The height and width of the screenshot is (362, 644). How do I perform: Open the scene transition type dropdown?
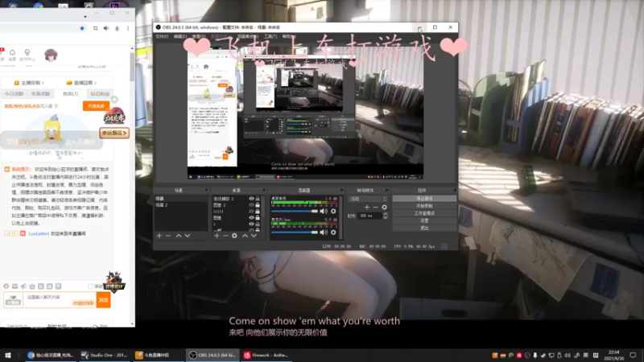tap(368, 199)
